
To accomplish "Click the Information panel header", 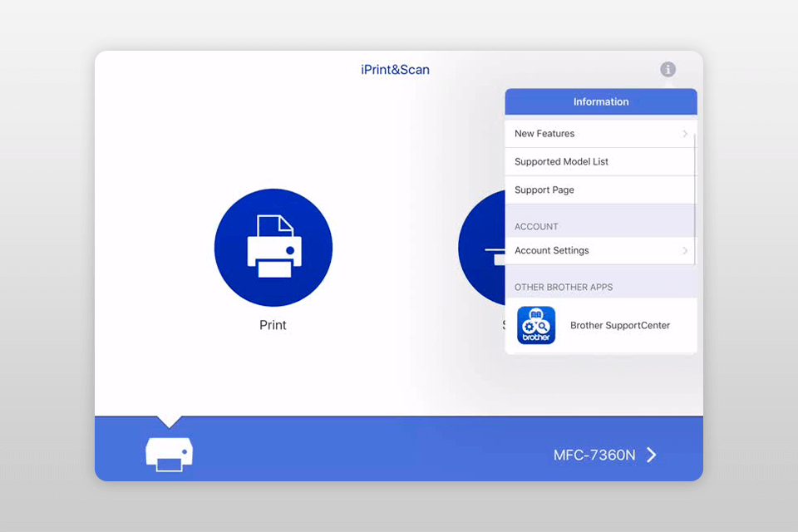I will (601, 101).
